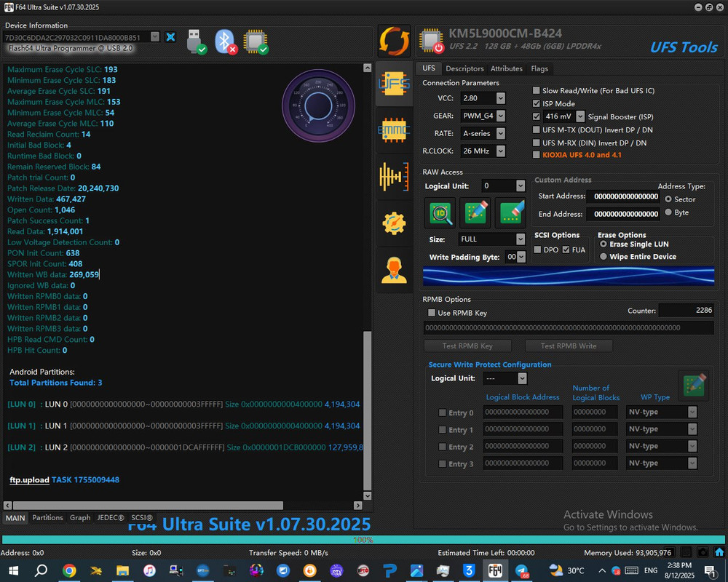Switch to the SCSI tab
Image resolution: width=728 pixels, height=582 pixels.
click(x=142, y=517)
